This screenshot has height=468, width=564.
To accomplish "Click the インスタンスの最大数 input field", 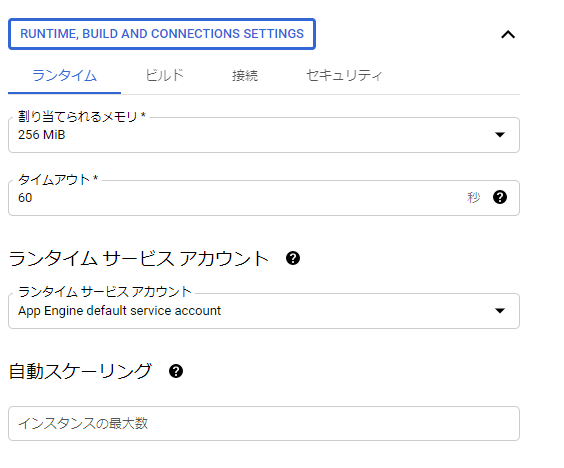I will click(x=264, y=423).
